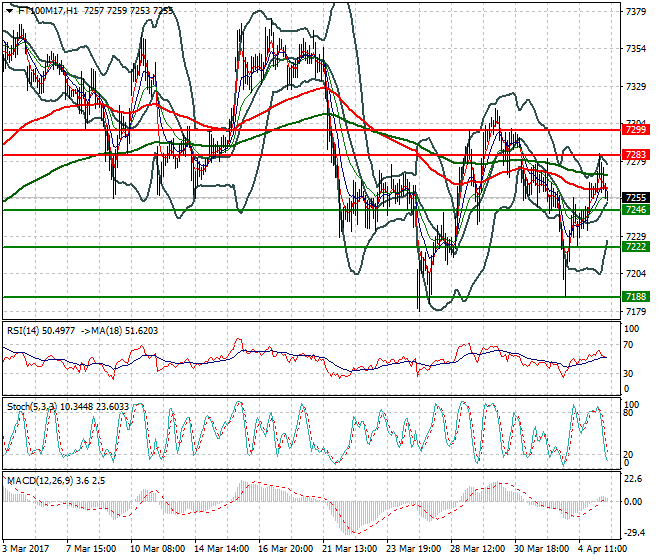
Task: Click the Stochastic scale value 20
Action: tap(628, 455)
